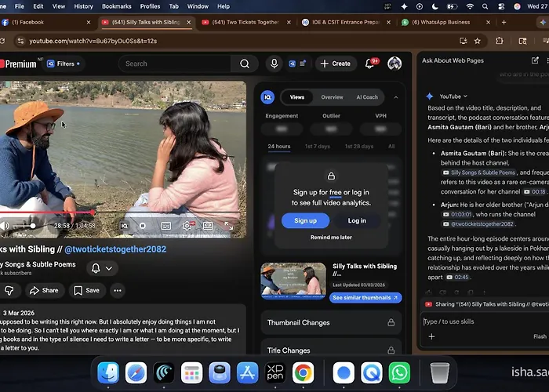This screenshot has height=392, width=549.
Task: Click the plus attachment button in chat box
Action: click(431, 336)
